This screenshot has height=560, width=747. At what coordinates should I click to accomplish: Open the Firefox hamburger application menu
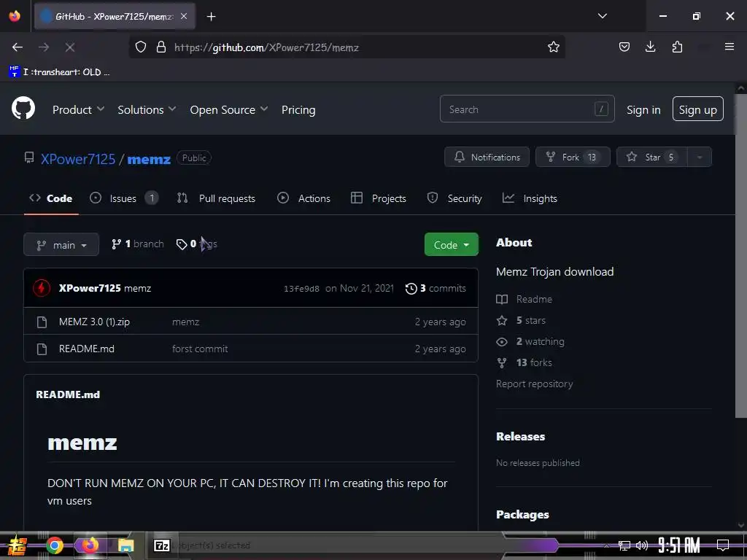(x=729, y=47)
